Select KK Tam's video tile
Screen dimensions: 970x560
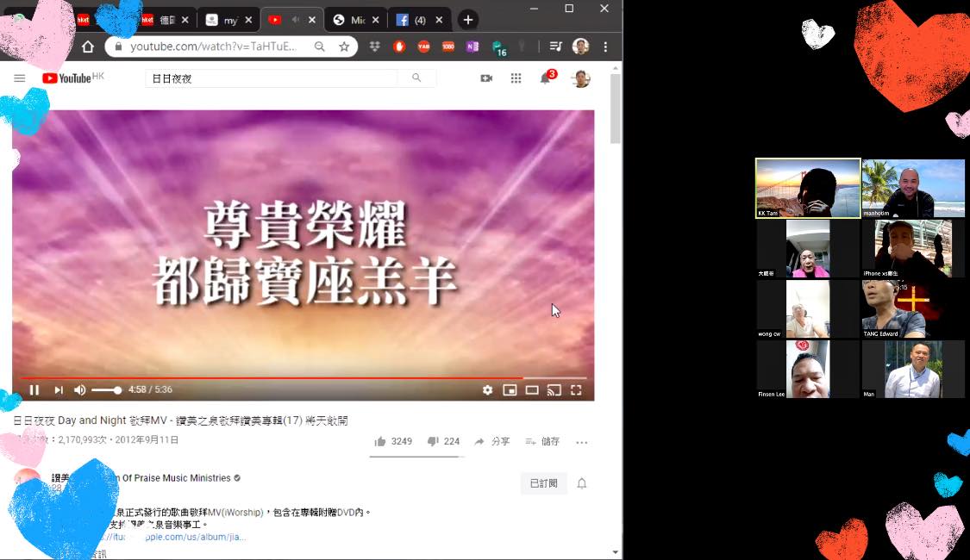point(808,188)
